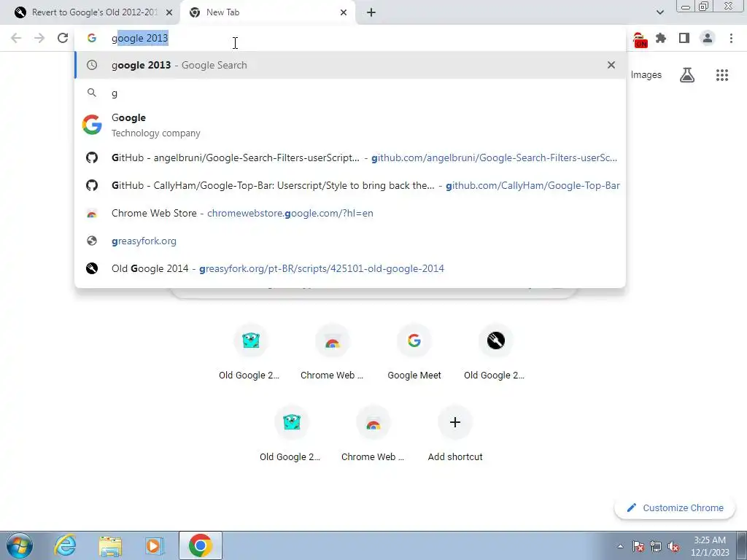
Task: Click the muted volume tray icon
Action: pos(673,546)
